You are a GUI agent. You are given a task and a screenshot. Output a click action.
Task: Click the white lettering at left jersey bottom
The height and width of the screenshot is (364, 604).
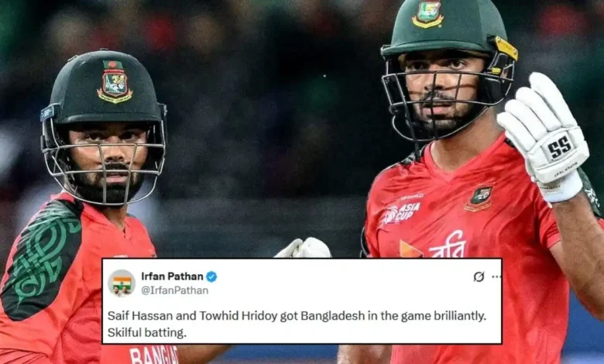tap(153, 355)
